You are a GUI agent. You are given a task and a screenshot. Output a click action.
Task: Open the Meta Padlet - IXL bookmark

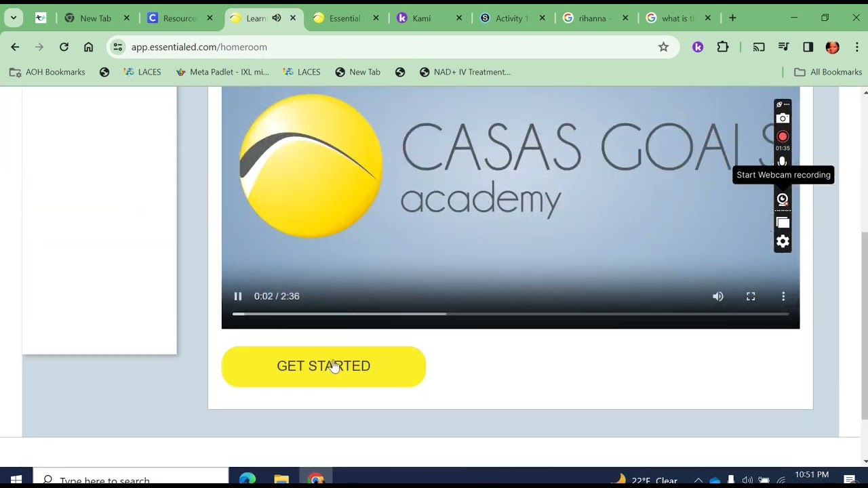(222, 72)
